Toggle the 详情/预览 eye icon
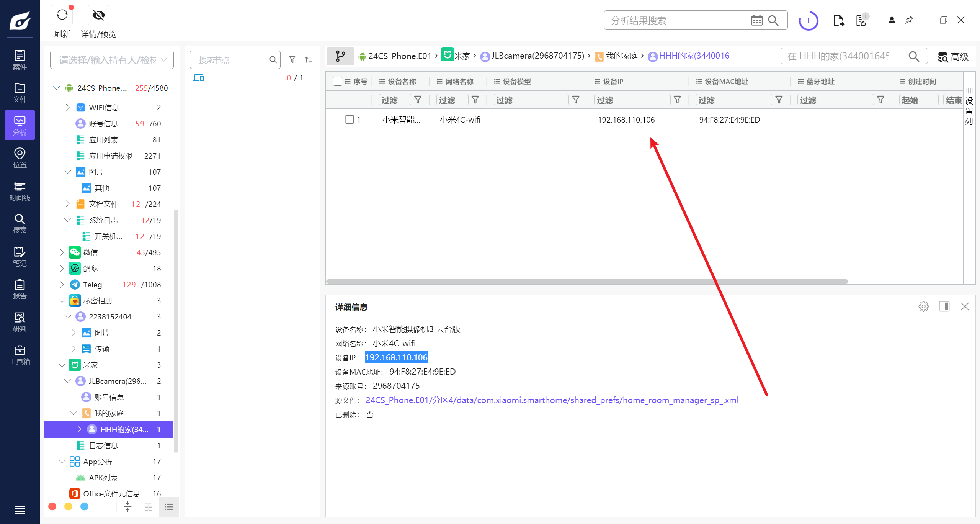Image resolution: width=980 pixels, height=524 pixels. [98, 16]
